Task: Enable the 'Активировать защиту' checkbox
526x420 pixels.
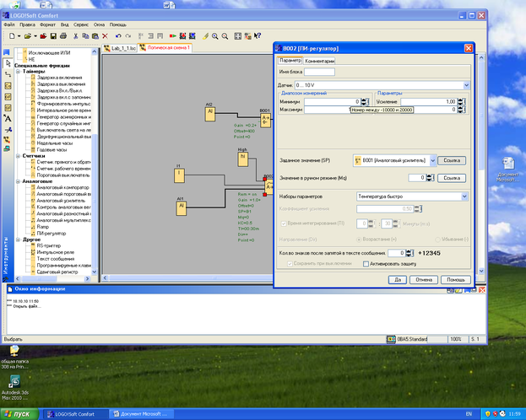Action: pos(365,263)
